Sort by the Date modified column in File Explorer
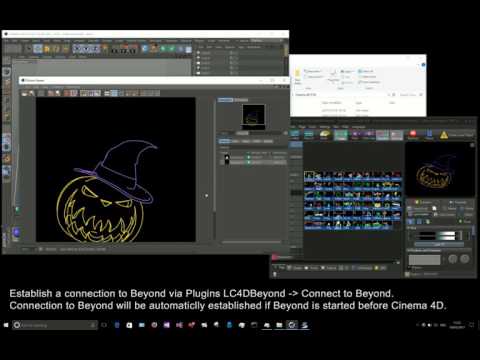Screen dimensions: 480x360 click(x=331, y=103)
